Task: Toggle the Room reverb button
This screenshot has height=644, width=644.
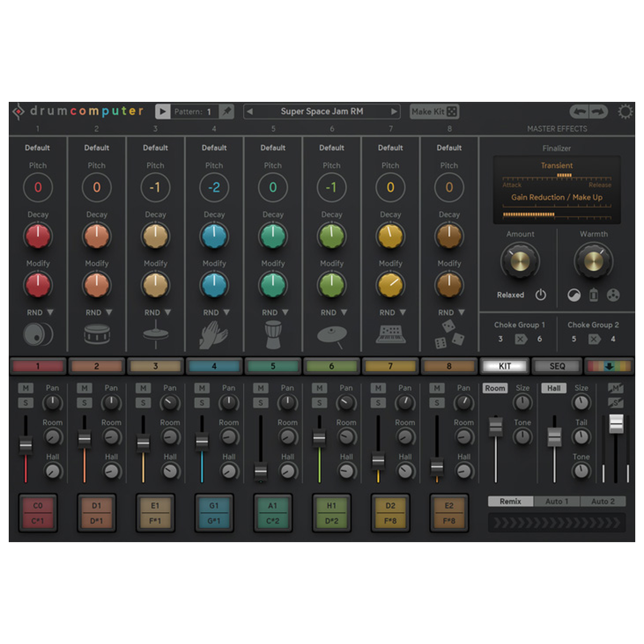Action: [x=495, y=388]
